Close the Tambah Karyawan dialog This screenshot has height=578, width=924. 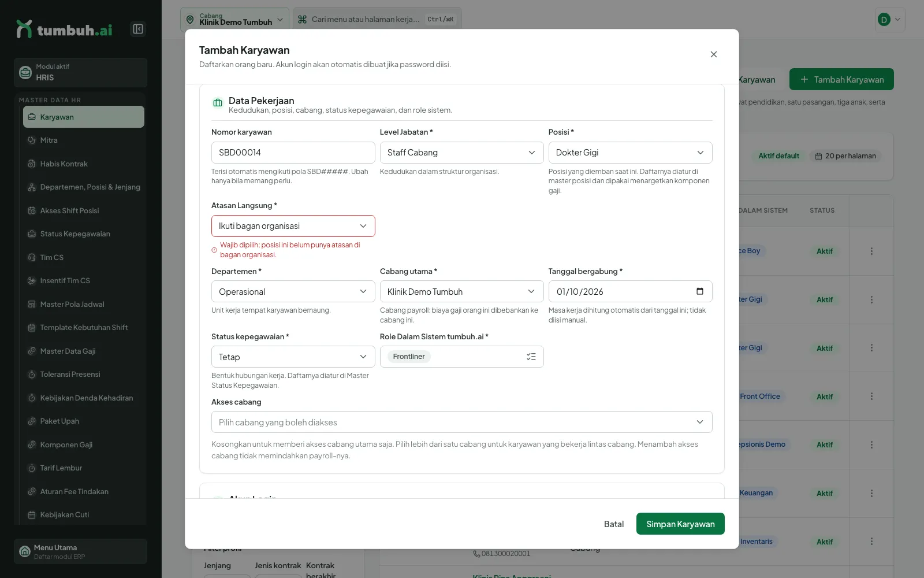pos(714,54)
